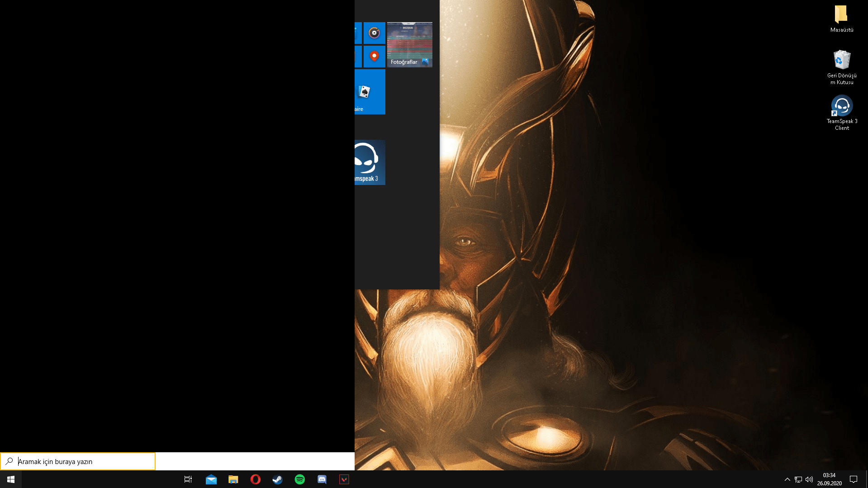Open Task View
The width and height of the screenshot is (868, 488).
(188, 479)
